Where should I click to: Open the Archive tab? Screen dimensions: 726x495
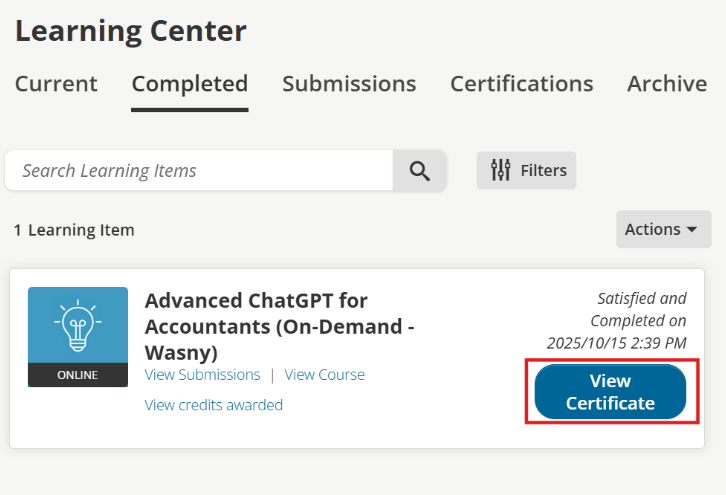pyautogui.click(x=667, y=84)
